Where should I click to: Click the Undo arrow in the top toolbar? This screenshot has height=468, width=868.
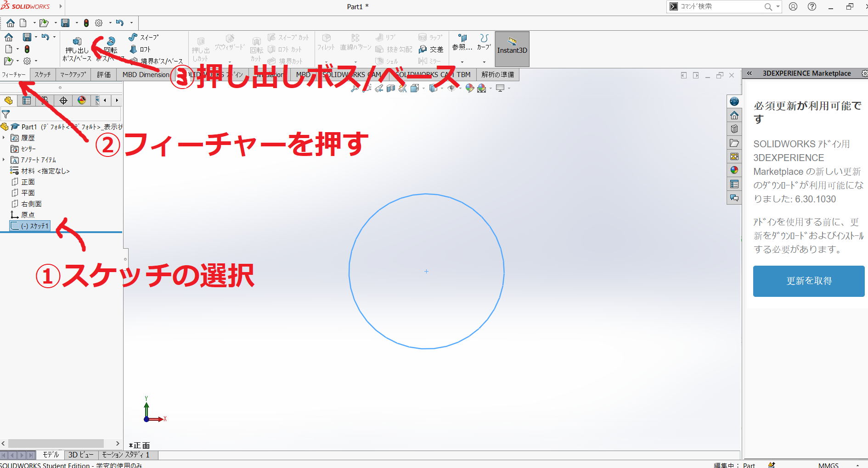[119, 22]
